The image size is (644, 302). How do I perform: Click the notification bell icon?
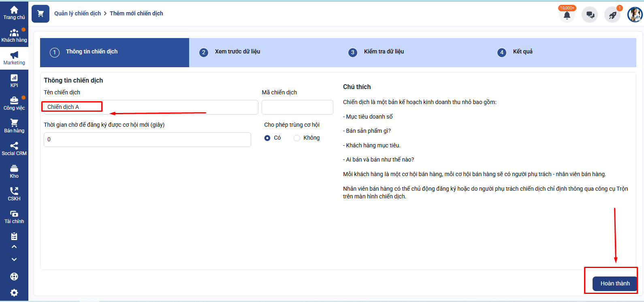[567, 15]
